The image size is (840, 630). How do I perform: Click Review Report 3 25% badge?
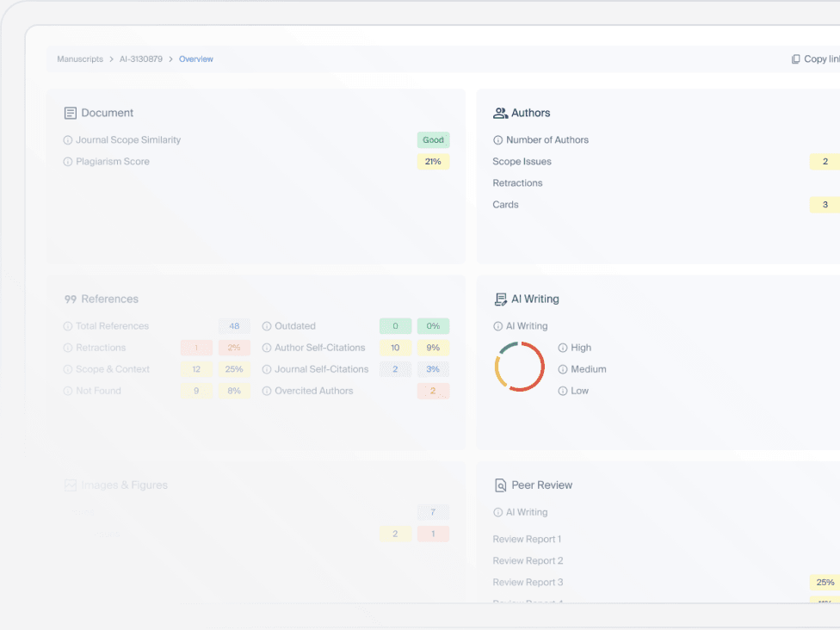tap(825, 583)
